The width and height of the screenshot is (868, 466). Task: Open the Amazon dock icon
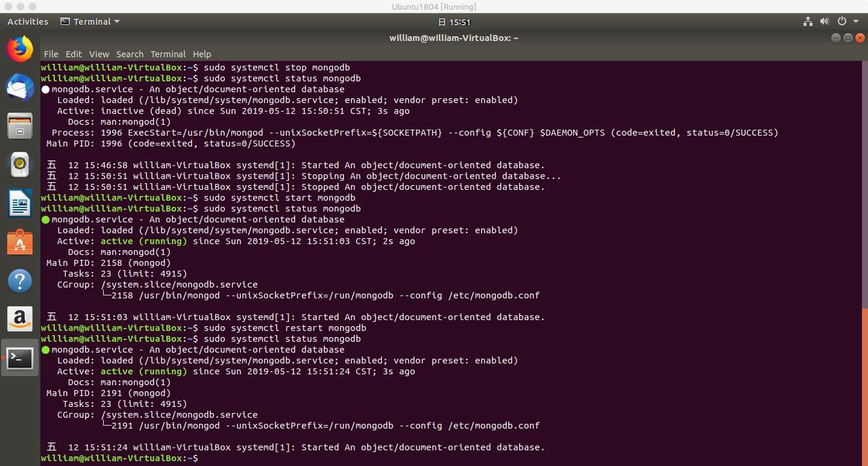(20, 319)
